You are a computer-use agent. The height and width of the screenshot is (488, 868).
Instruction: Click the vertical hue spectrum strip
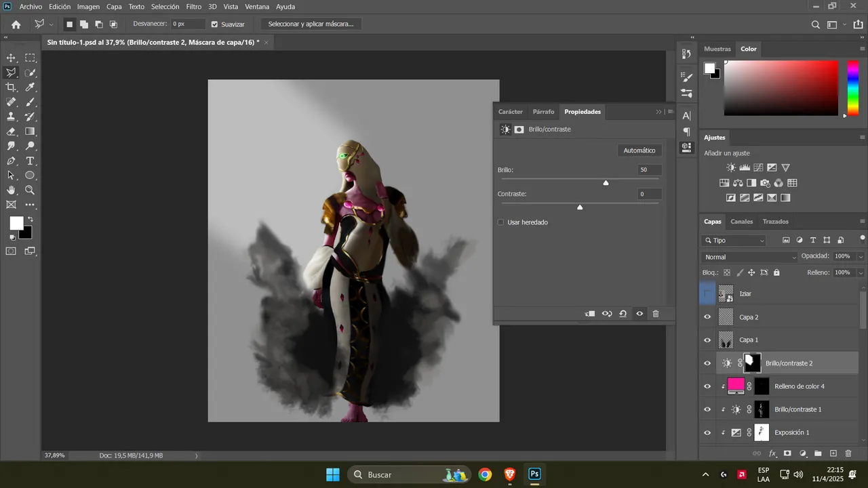(x=852, y=88)
